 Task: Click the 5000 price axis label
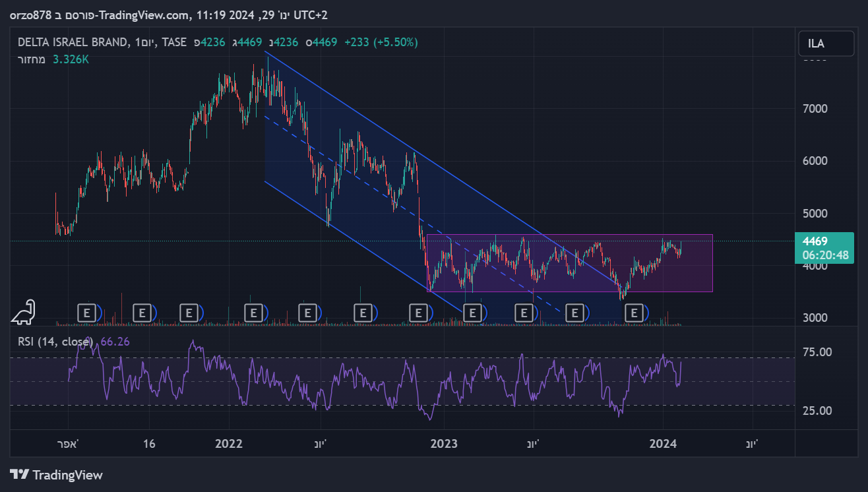tap(815, 214)
